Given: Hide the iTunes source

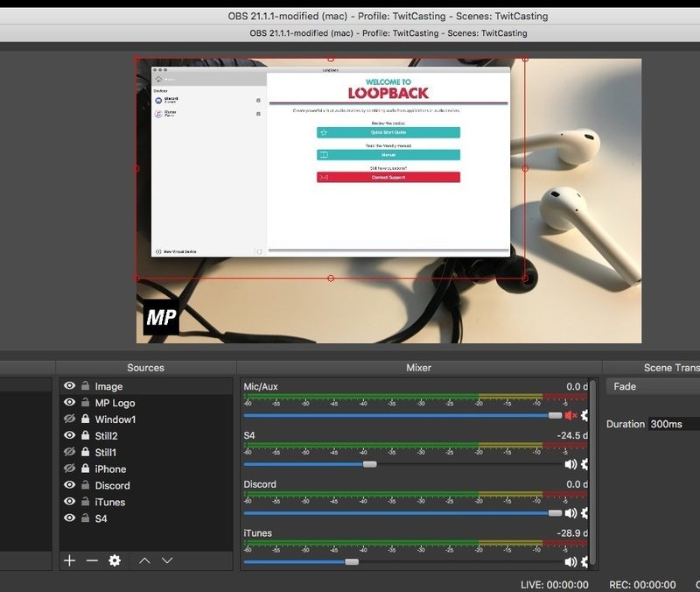Looking at the screenshot, I should 69,501.
